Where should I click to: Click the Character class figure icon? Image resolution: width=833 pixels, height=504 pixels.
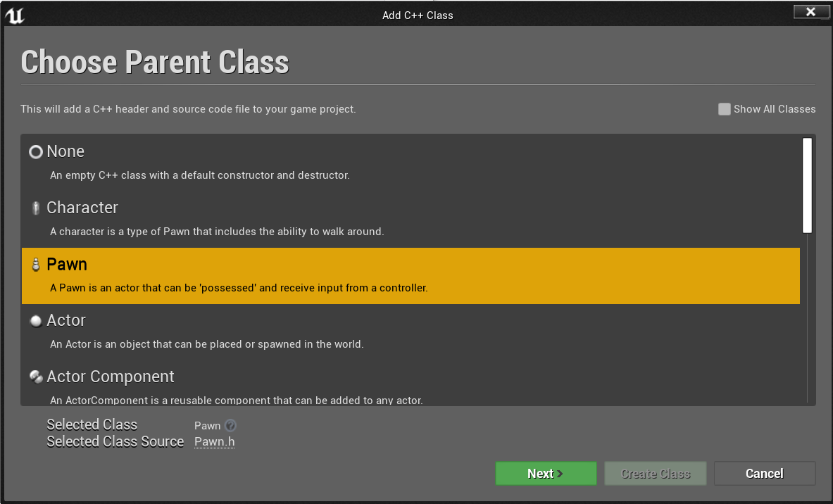[x=36, y=208]
